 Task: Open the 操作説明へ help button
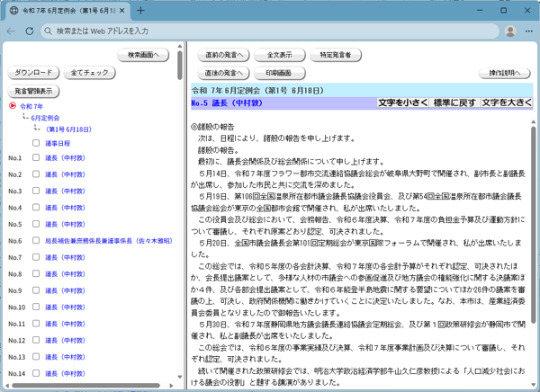505,73
